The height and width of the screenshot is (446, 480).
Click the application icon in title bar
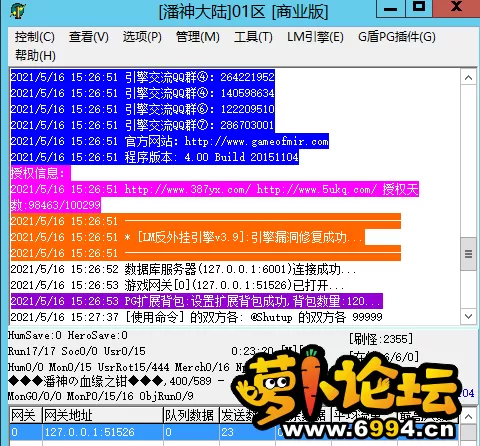coord(17,11)
